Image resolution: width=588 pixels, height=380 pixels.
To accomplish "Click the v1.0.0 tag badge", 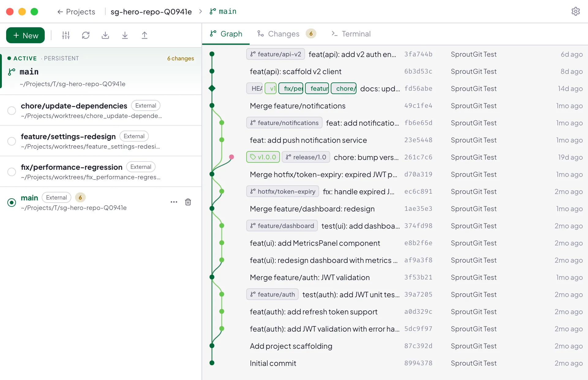I will [x=263, y=157].
